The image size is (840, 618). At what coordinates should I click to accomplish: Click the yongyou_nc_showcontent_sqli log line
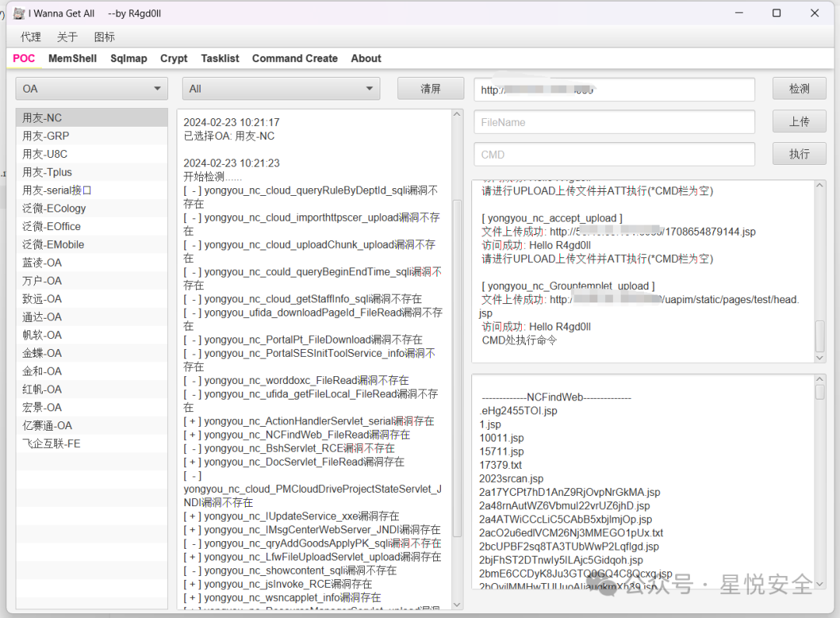(290, 571)
